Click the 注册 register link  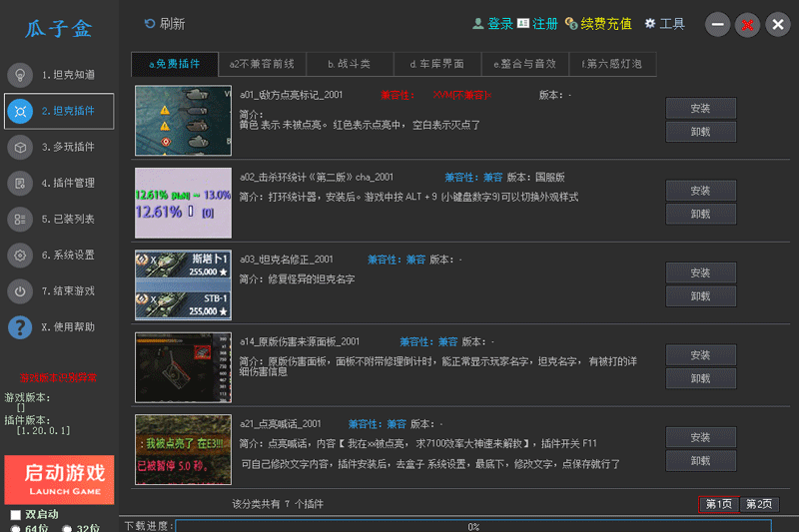point(544,23)
